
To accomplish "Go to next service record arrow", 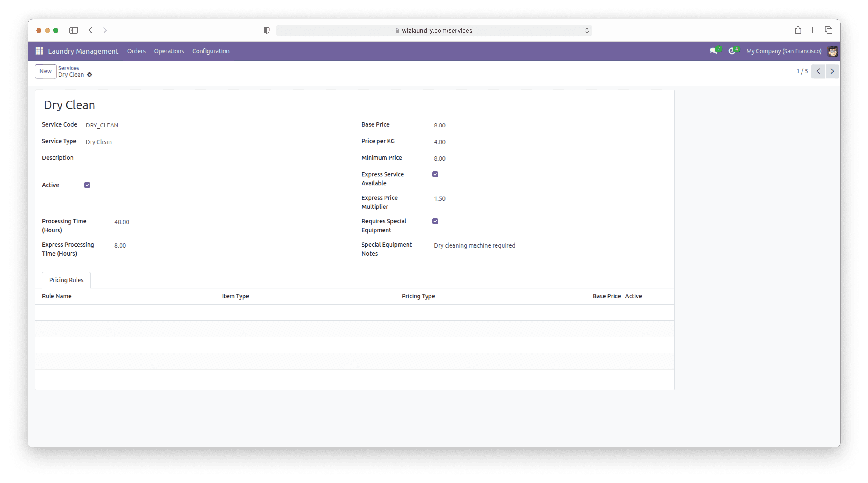I will pos(832,71).
